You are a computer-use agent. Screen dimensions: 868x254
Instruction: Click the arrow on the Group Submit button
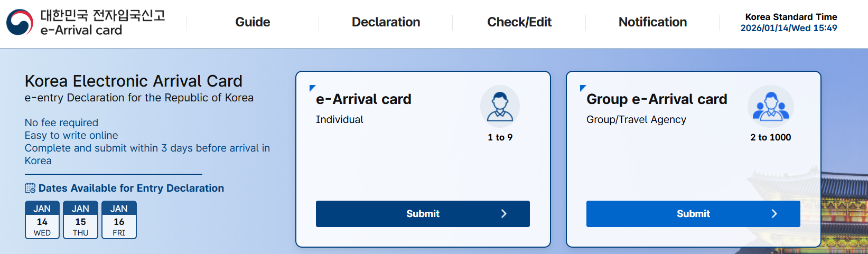pos(774,214)
